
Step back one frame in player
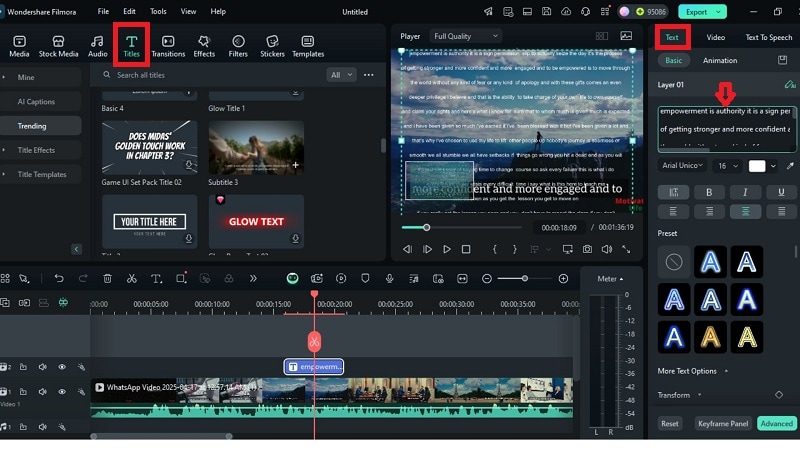pyautogui.click(x=407, y=249)
